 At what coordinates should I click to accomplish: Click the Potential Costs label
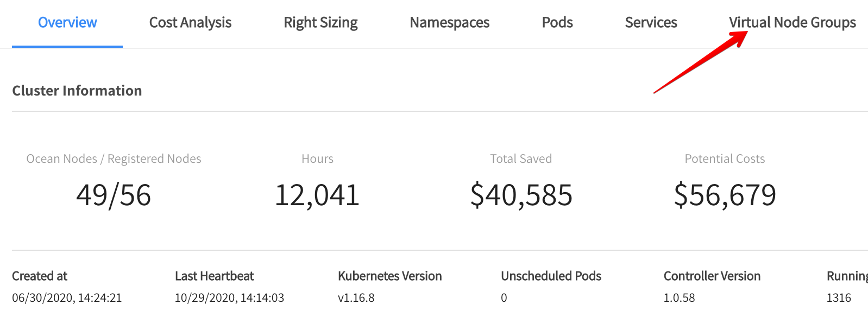(x=725, y=159)
